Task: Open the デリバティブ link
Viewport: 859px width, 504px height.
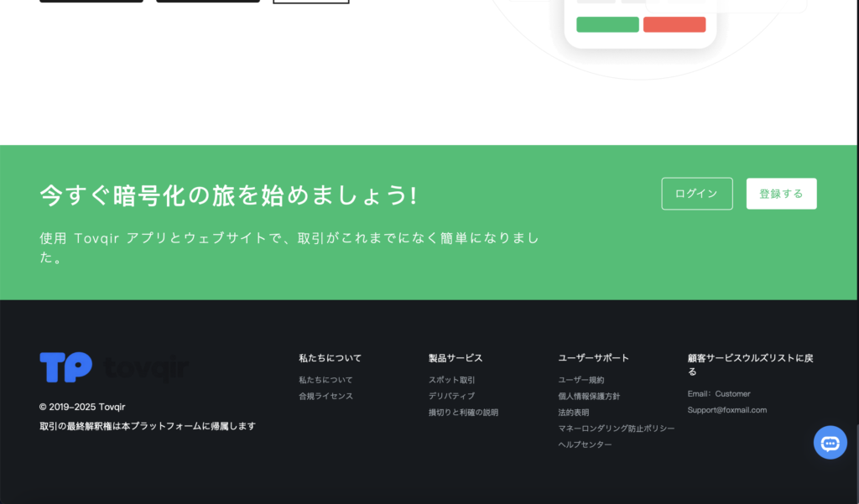Action: [x=451, y=396]
